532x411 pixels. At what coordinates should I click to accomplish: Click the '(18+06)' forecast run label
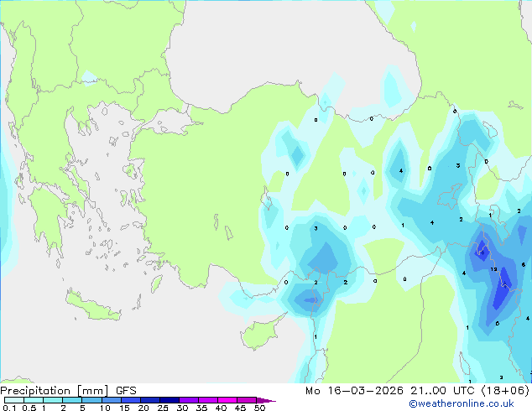[505, 391]
